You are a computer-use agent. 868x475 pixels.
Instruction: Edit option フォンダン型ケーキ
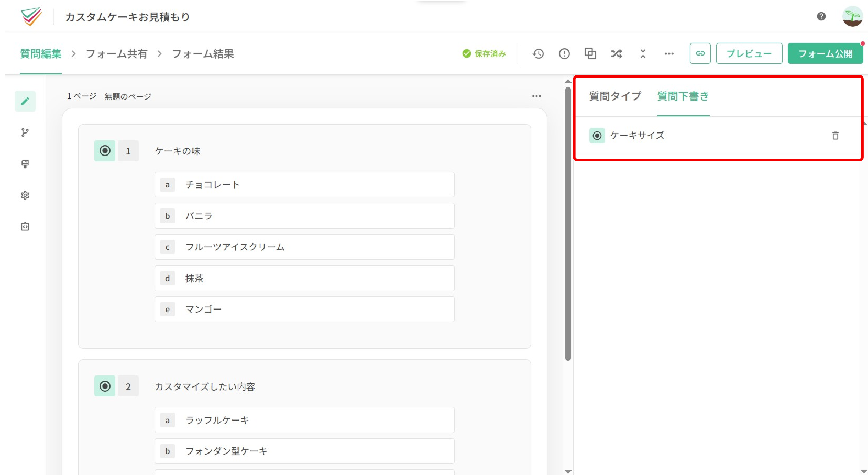[x=304, y=451]
